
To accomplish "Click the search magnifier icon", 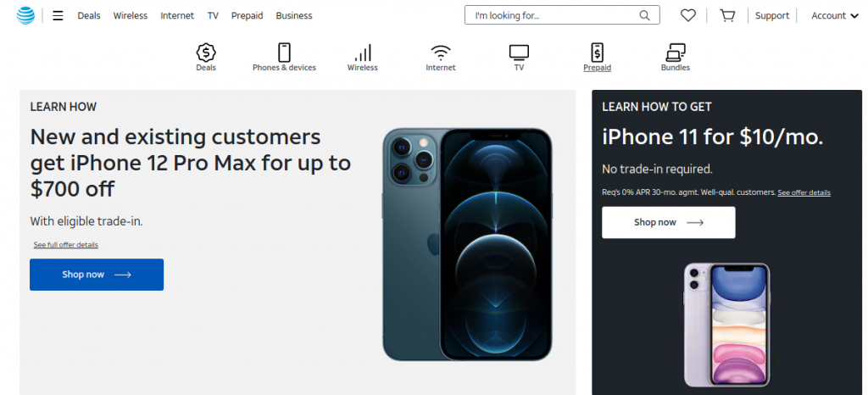I will tap(644, 15).
